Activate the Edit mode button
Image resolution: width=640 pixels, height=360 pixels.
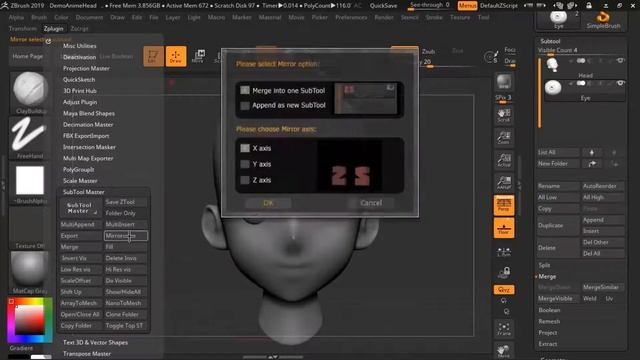tap(153, 56)
